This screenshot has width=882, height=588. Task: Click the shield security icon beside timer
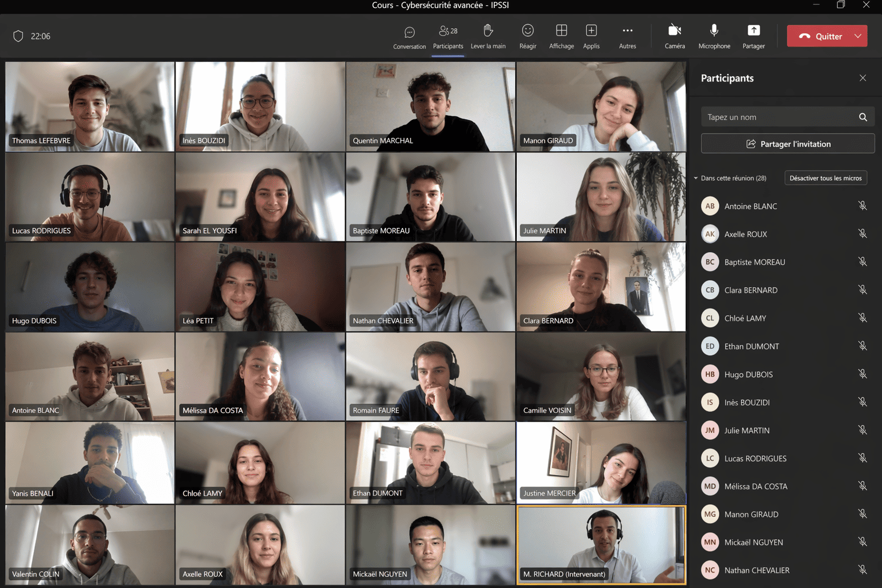click(x=18, y=36)
